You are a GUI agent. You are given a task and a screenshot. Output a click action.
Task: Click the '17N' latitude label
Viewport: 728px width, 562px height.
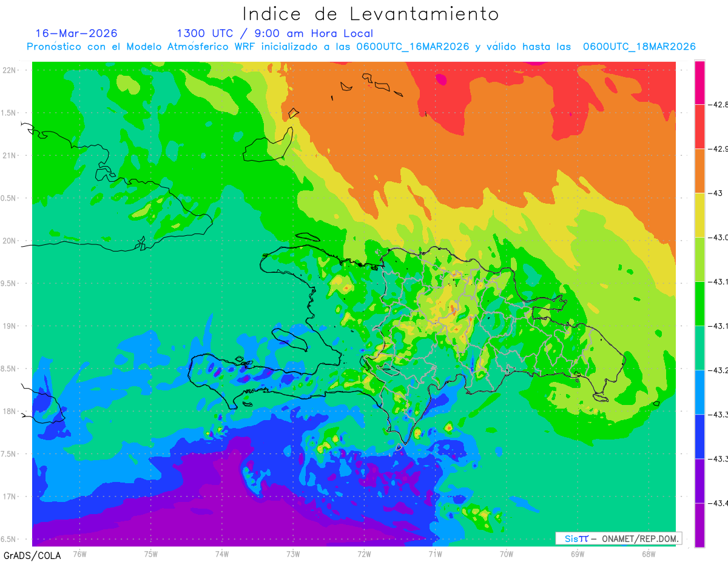pyautogui.click(x=10, y=497)
